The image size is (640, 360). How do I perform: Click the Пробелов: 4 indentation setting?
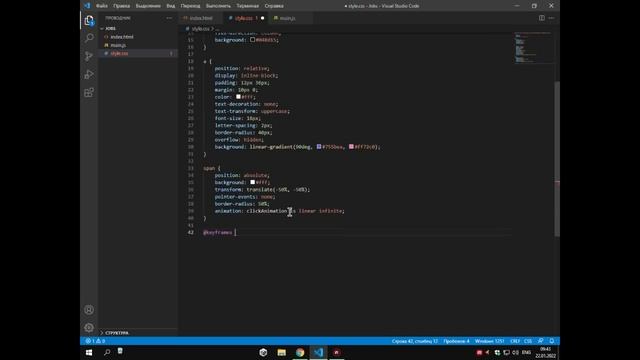[x=456, y=341]
